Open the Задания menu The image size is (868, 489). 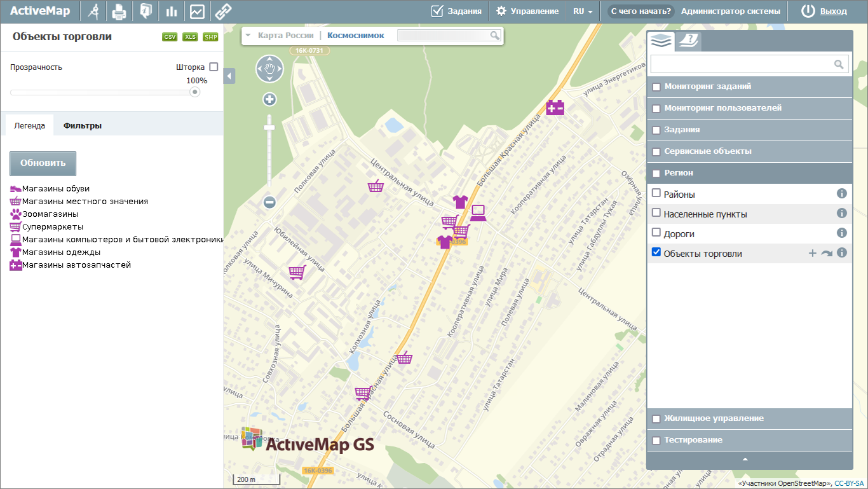456,11
